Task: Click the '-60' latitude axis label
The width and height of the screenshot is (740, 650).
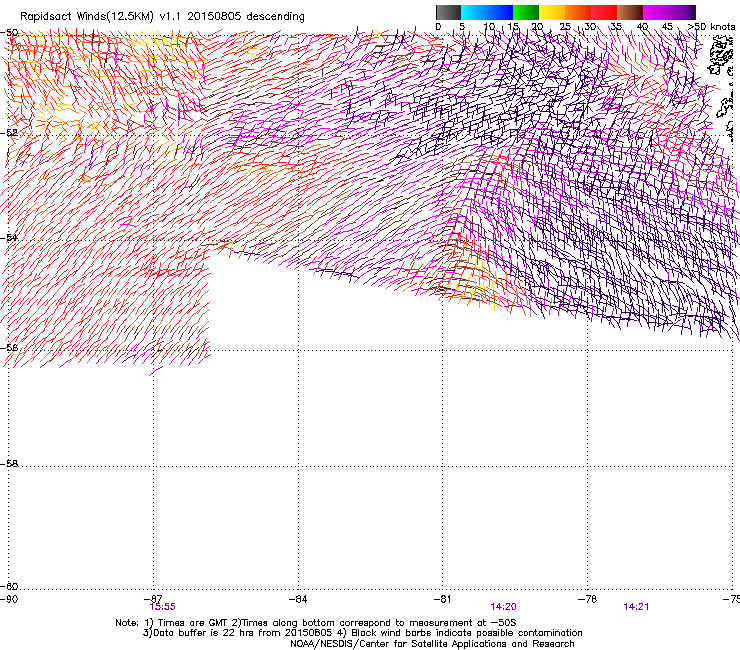Action: 9,586
